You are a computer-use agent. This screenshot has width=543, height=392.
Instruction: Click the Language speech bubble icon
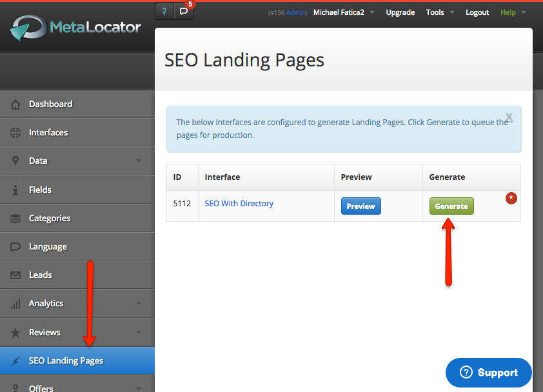tap(15, 246)
